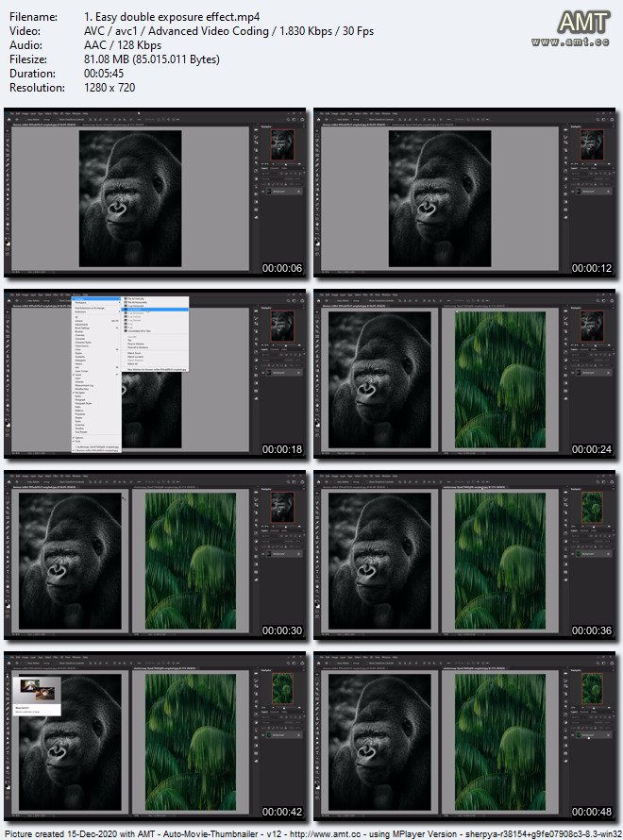This screenshot has width=623, height=840.
Task: Click the Home icon in 00:00:42 frame
Action: pos(8,664)
